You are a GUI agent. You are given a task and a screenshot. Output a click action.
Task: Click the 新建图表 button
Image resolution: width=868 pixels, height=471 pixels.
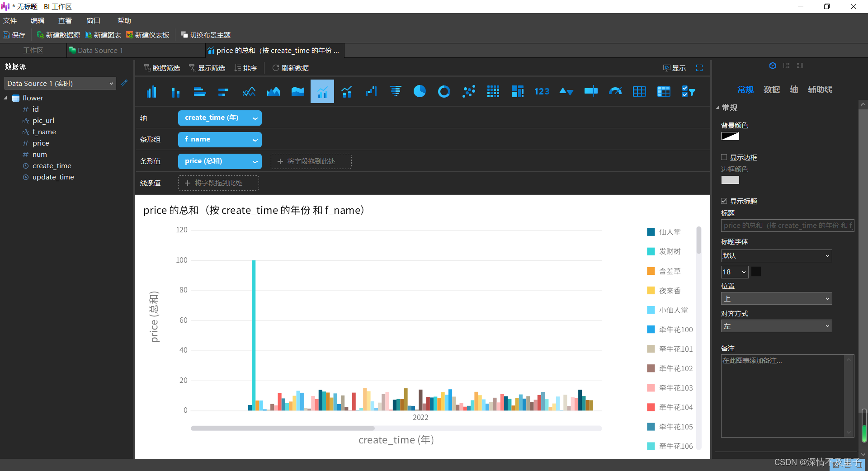103,35
